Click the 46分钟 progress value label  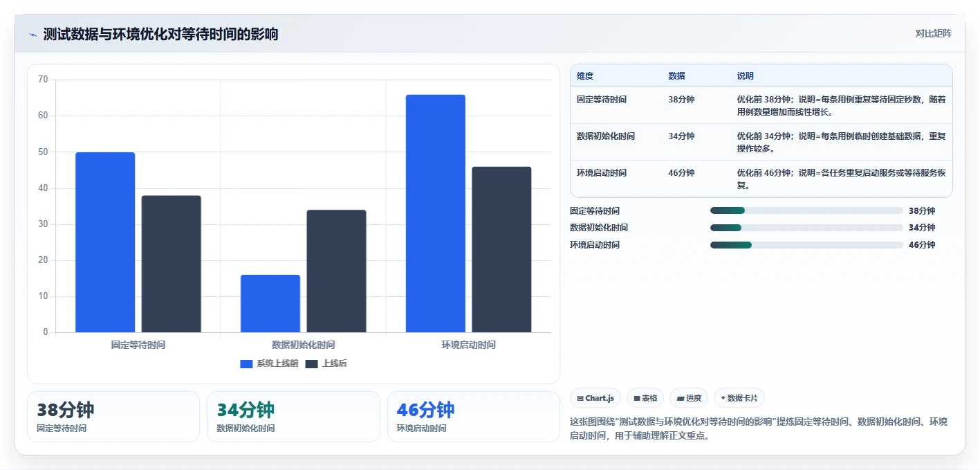click(x=922, y=245)
